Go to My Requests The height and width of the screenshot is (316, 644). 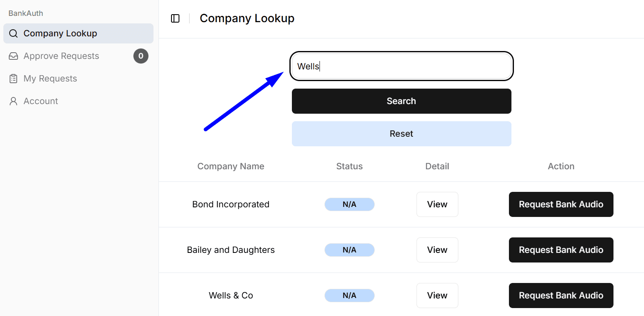(78, 79)
